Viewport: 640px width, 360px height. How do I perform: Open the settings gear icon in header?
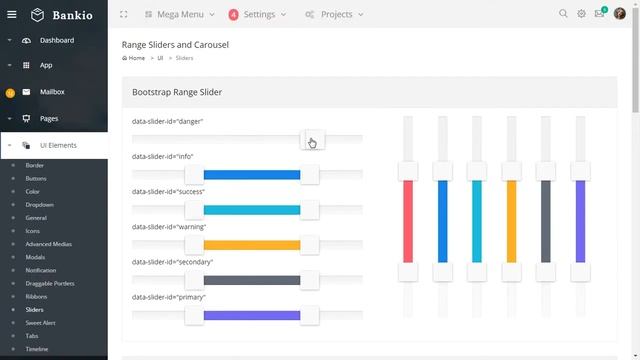click(581, 14)
